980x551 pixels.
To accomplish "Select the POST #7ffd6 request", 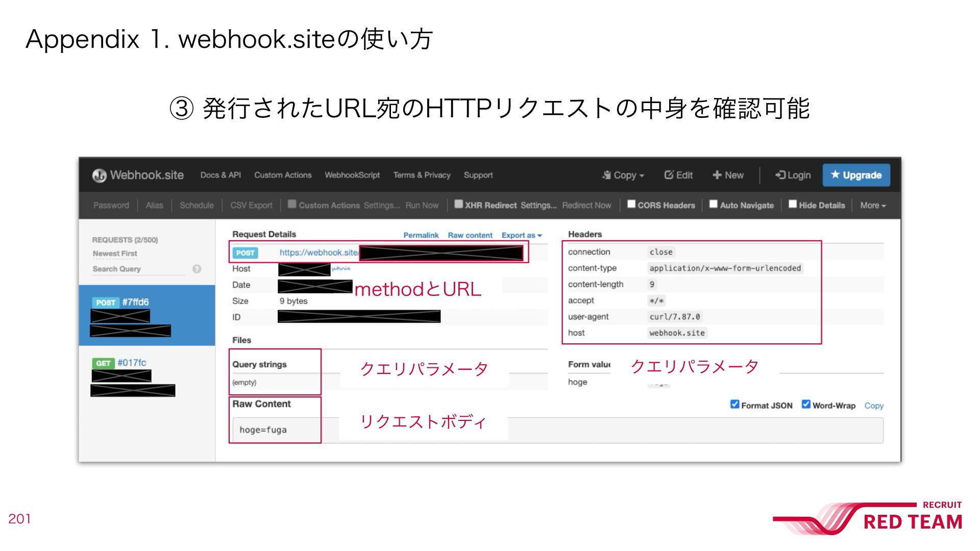I will coord(147,315).
